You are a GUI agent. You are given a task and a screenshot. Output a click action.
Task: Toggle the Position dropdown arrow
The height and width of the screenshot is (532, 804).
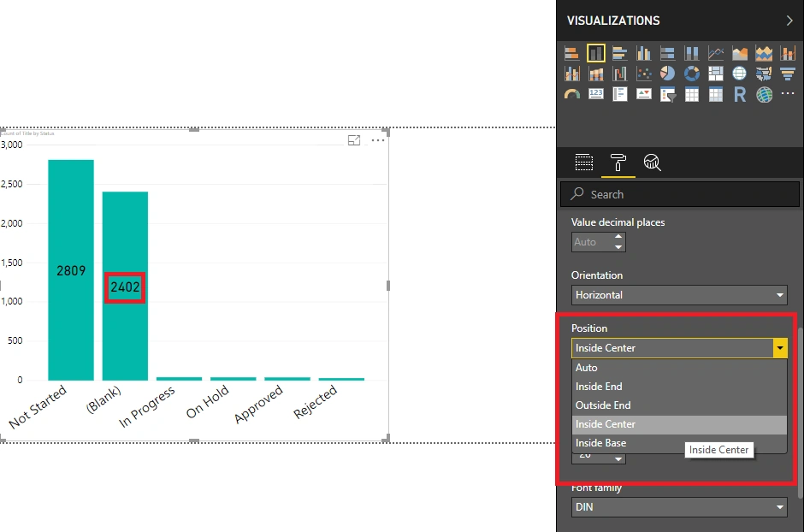coord(780,348)
